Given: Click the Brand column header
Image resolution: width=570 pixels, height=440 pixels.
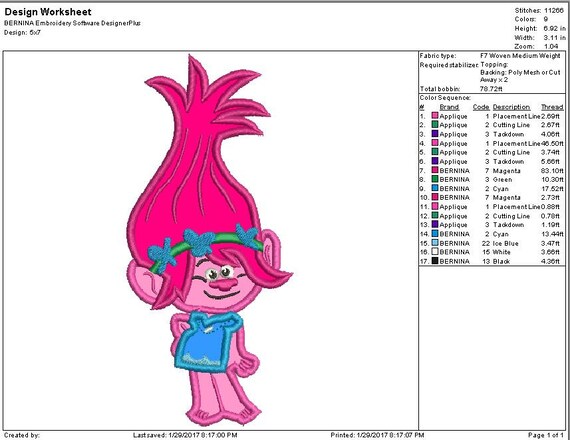Looking at the screenshot, I should tap(449, 107).
